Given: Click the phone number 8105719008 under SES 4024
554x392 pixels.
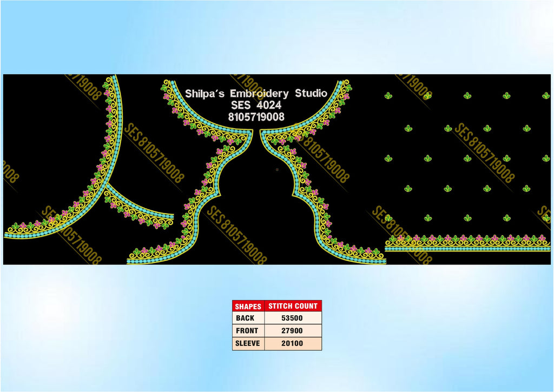Looking at the screenshot, I should click(x=256, y=117).
